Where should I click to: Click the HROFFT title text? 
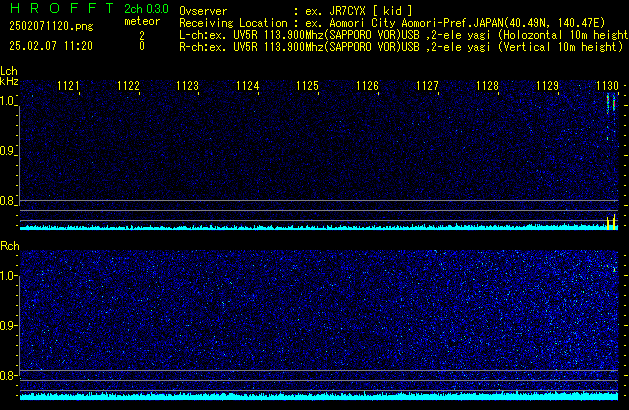click(62, 8)
